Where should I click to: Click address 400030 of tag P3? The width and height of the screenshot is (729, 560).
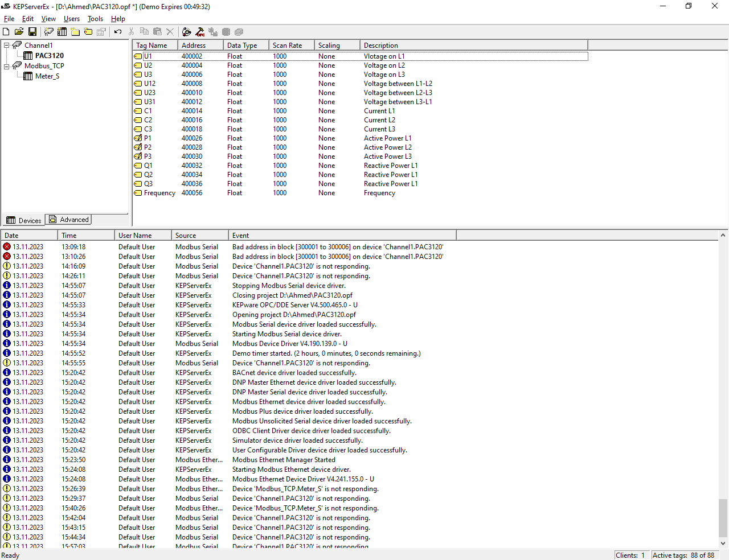coord(192,157)
